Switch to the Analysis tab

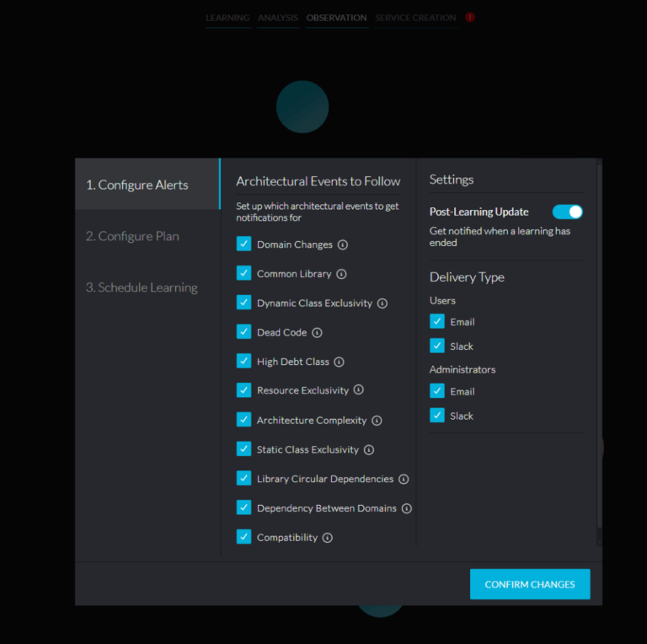[x=278, y=18]
